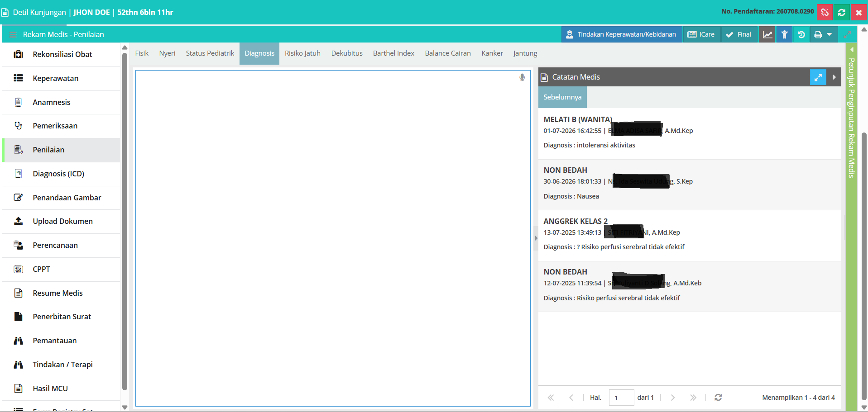Activate the microphone icon in text area

[x=522, y=77]
